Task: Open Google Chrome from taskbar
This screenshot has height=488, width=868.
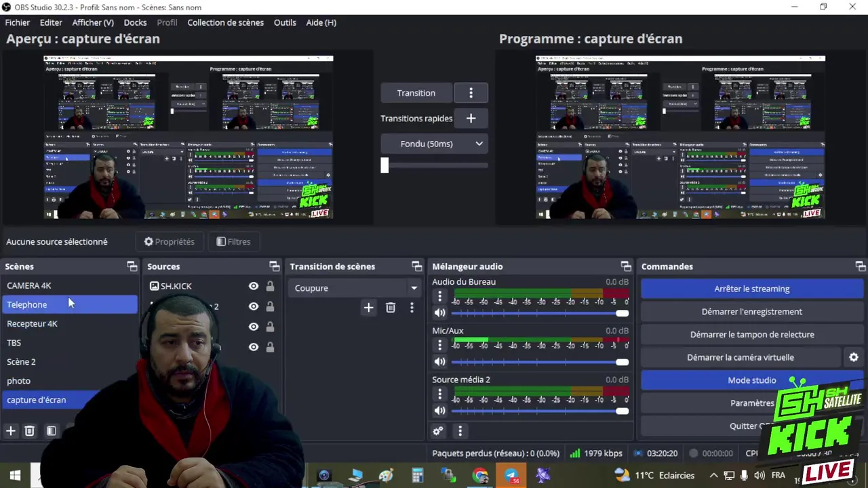Action: pos(480,475)
